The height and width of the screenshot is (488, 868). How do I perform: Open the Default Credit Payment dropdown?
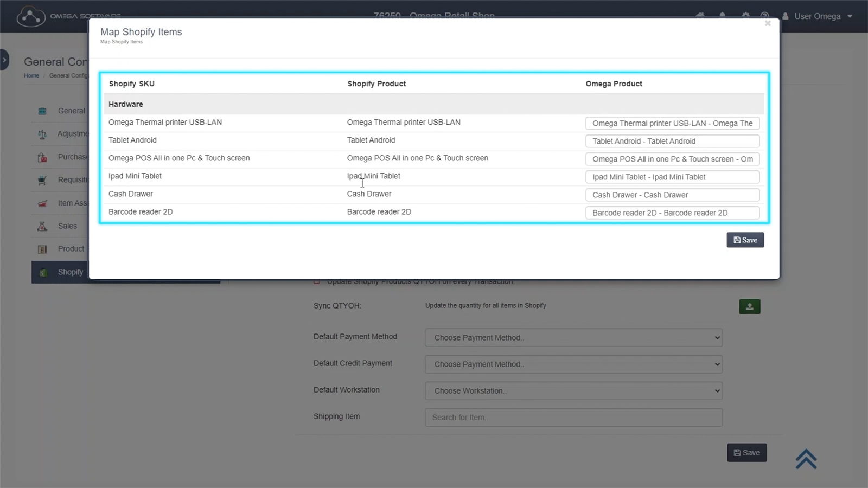tap(574, 364)
